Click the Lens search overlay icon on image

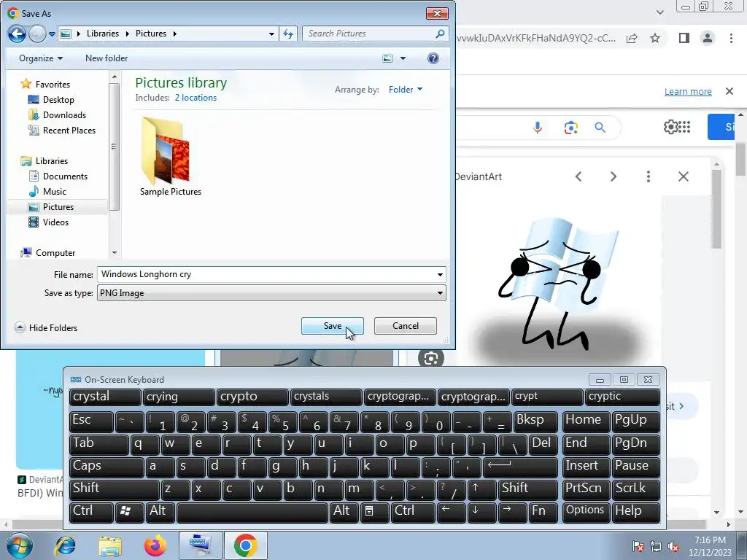(430, 358)
